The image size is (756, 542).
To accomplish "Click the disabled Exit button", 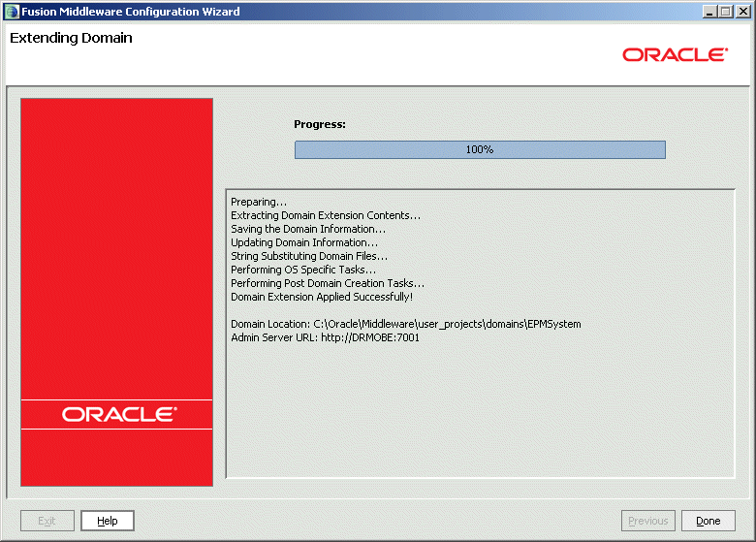I will click(47, 521).
